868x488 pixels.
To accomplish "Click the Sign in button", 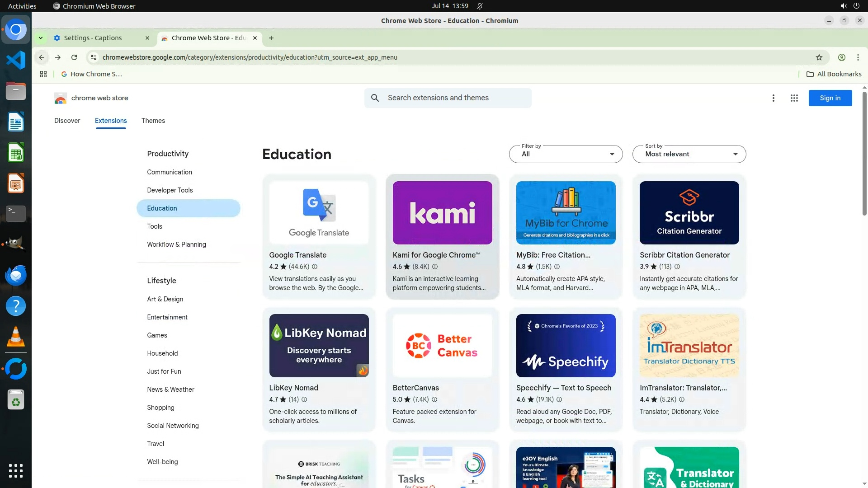I will [x=830, y=98].
